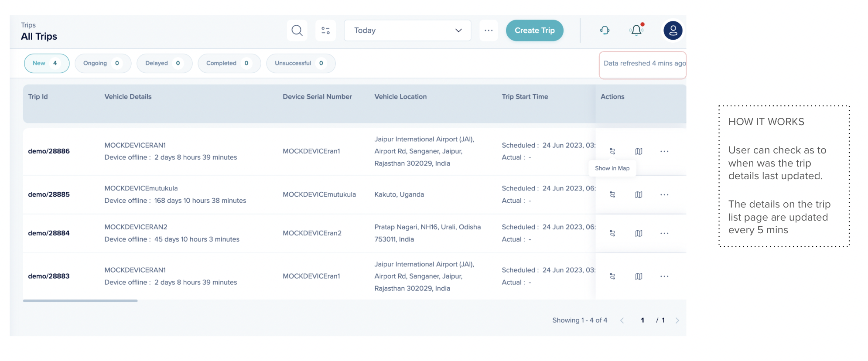
Task: Click route icon for trip demo/28884
Action: click(x=612, y=233)
